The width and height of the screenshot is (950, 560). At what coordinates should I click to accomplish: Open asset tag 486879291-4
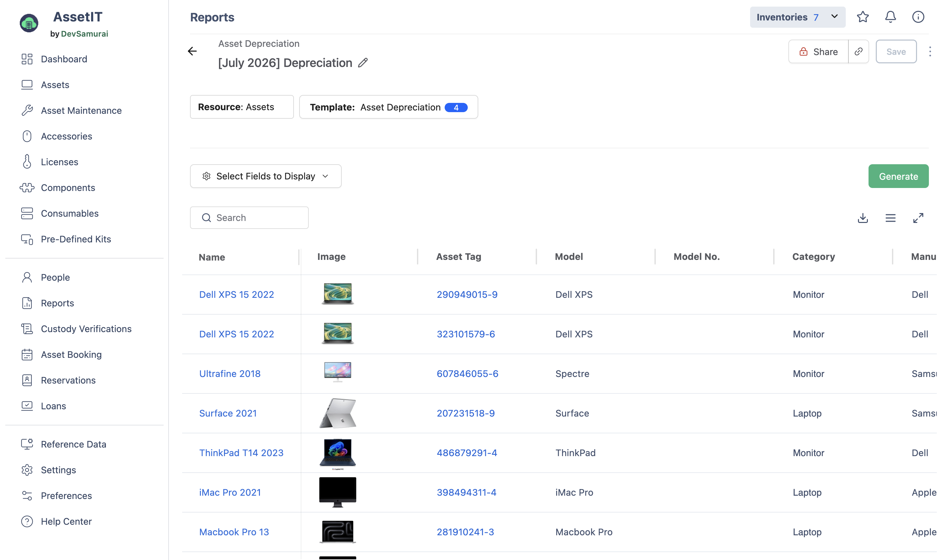(467, 453)
